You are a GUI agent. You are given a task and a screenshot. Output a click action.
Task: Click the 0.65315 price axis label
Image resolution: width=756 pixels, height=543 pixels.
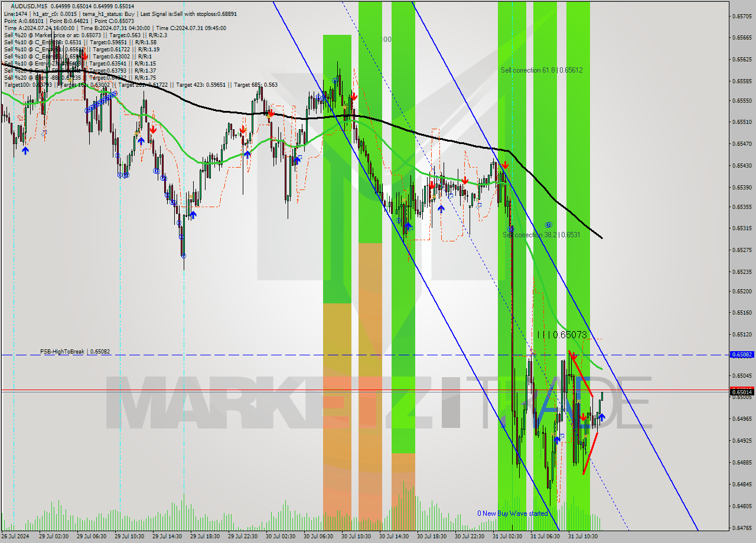pos(742,228)
